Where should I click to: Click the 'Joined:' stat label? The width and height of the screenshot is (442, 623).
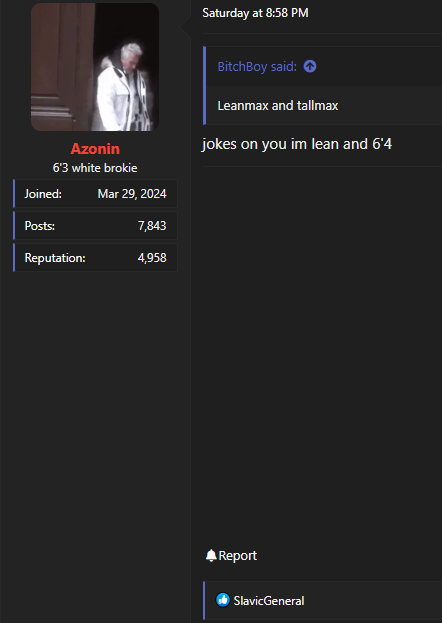pyautogui.click(x=43, y=194)
